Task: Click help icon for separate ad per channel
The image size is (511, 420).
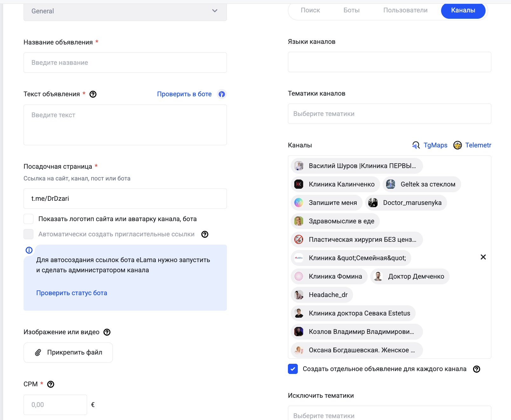Action: coord(476,369)
